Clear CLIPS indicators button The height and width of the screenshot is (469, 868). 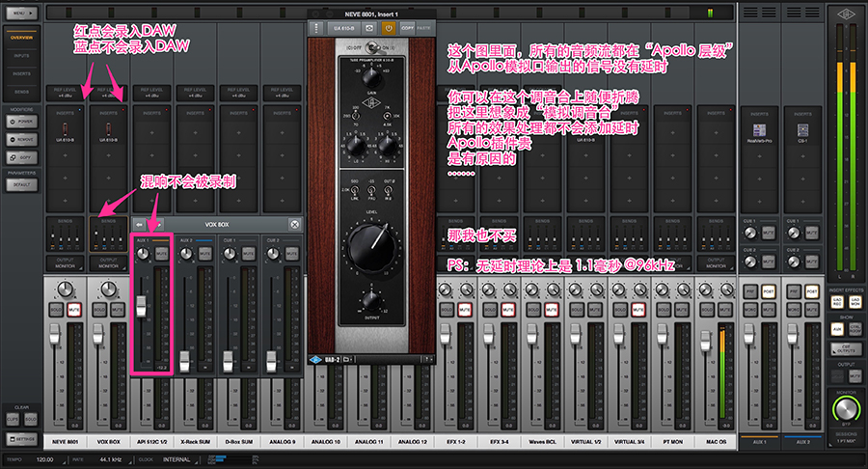(13, 419)
